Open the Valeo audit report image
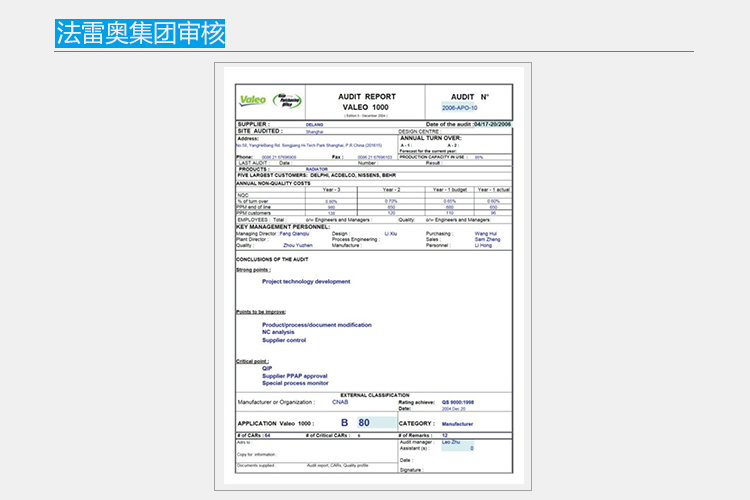The width and height of the screenshot is (750, 500). [373, 276]
